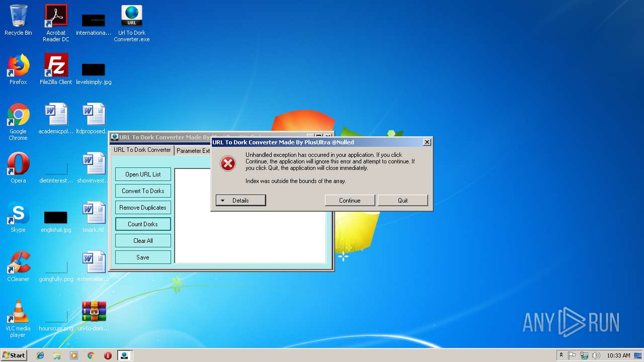Select the ltdproposed Word document
The width and height of the screenshot is (644, 362).
coord(94,119)
